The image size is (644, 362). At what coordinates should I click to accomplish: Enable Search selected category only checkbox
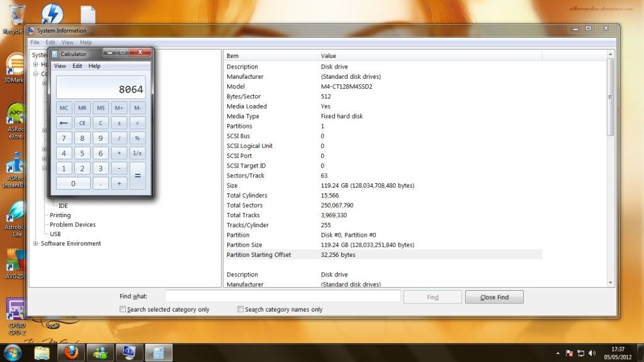[x=123, y=309]
